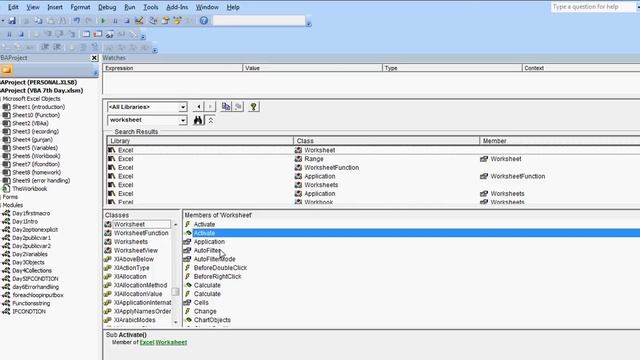The width and height of the screenshot is (640, 360).
Task: Select Sheet9 (error handling) in project tree
Action: click(x=41, y=180)
